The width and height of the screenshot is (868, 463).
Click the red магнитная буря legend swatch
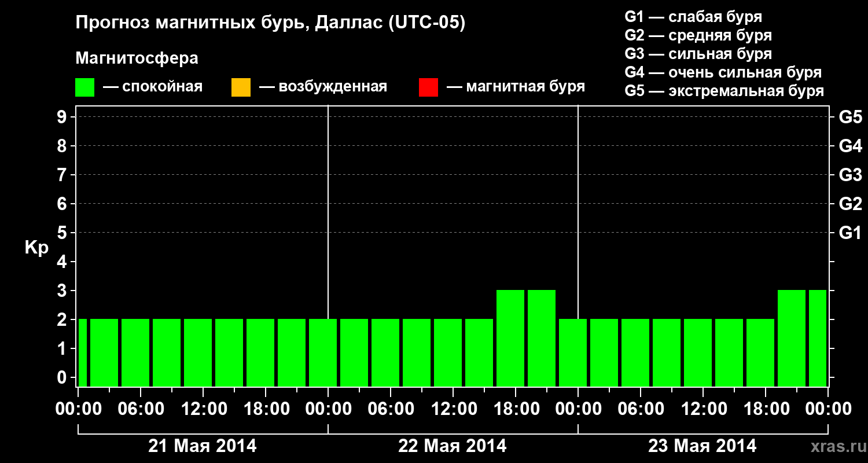428,87
